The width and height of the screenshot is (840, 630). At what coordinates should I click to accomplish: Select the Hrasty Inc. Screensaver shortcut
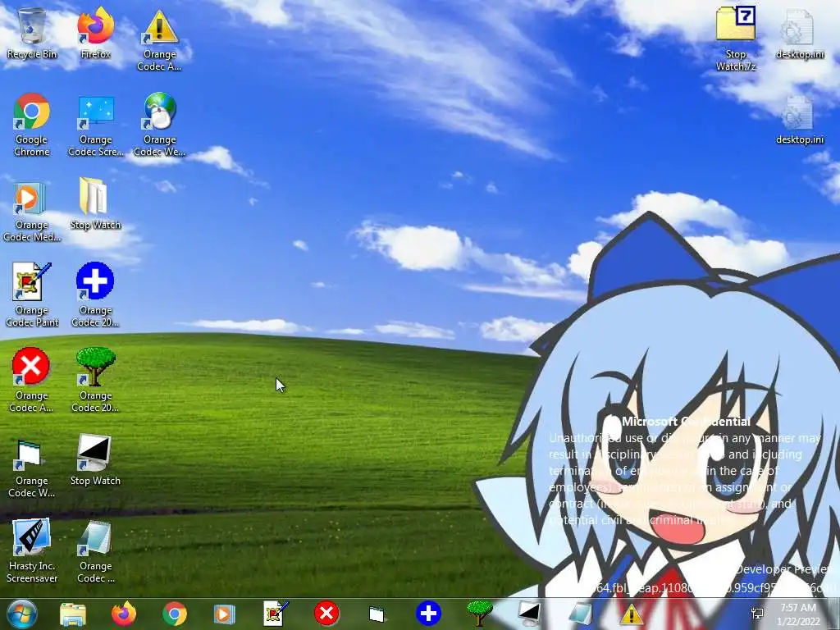click(32, 550)
